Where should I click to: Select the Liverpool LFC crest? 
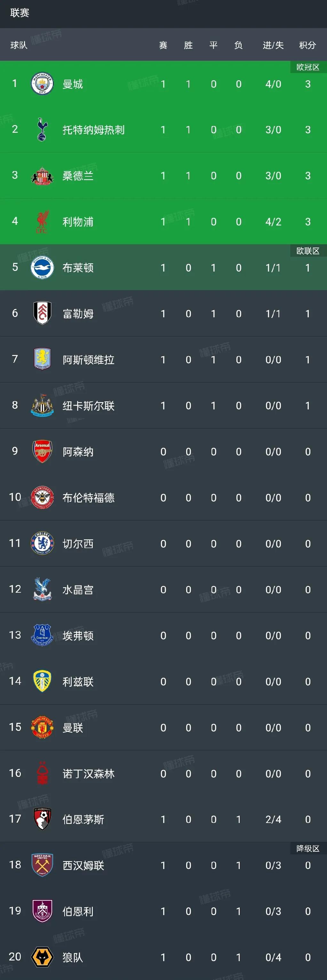click(x=42, y=221)
